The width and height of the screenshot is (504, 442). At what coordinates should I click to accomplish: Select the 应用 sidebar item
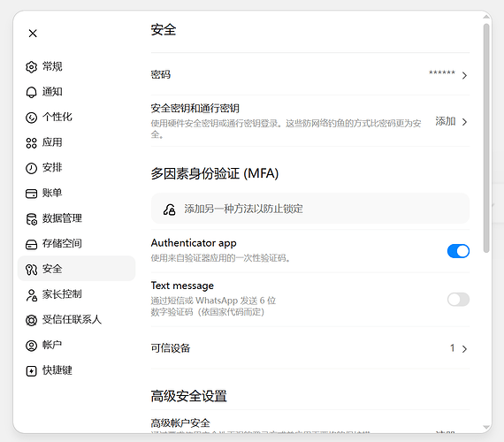click(x=77, y=142)
